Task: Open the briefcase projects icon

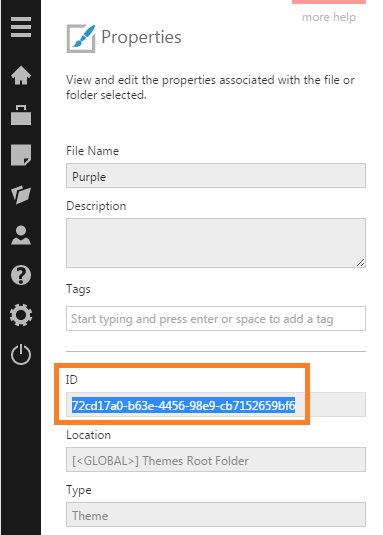Action: [21, 115]
